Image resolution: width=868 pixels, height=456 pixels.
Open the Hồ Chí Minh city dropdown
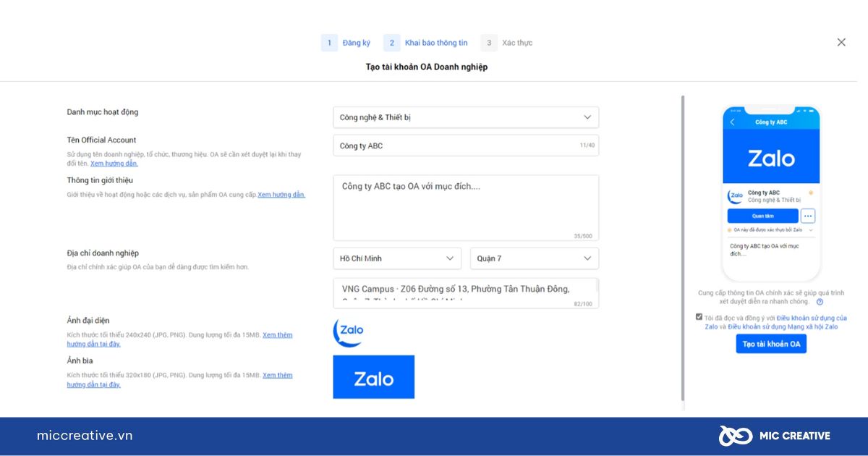pos(397,258)
